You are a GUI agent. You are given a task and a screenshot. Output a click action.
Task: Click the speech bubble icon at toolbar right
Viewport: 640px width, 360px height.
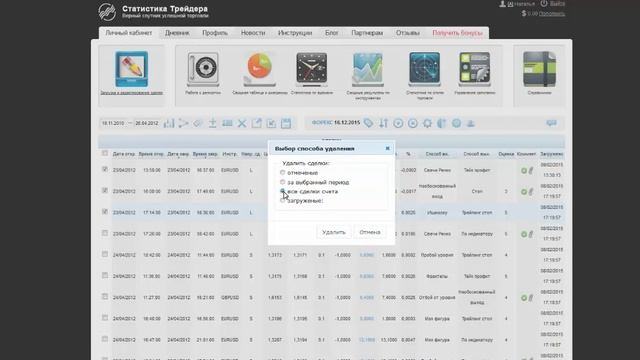coord(551,123)
